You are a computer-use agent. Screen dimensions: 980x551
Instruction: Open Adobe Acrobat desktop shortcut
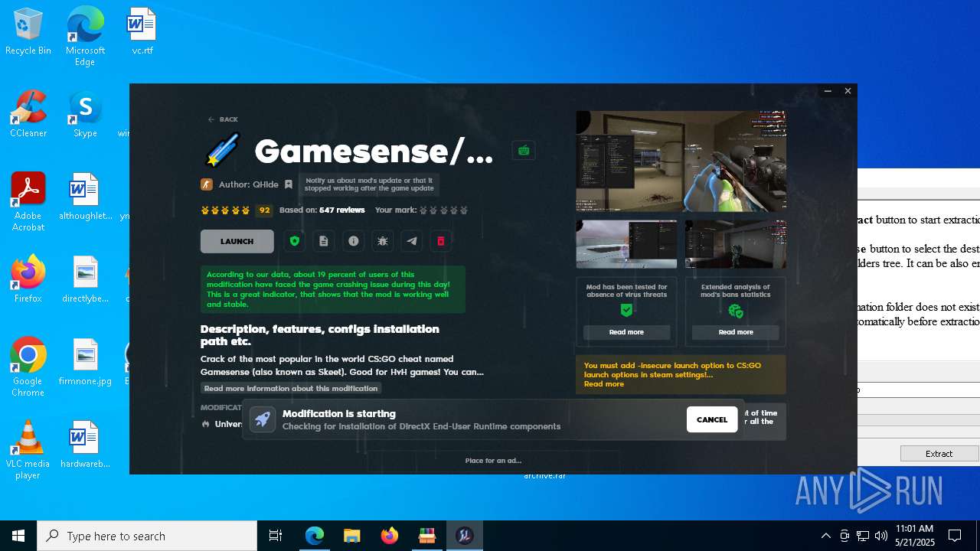[x=28, y=202]
